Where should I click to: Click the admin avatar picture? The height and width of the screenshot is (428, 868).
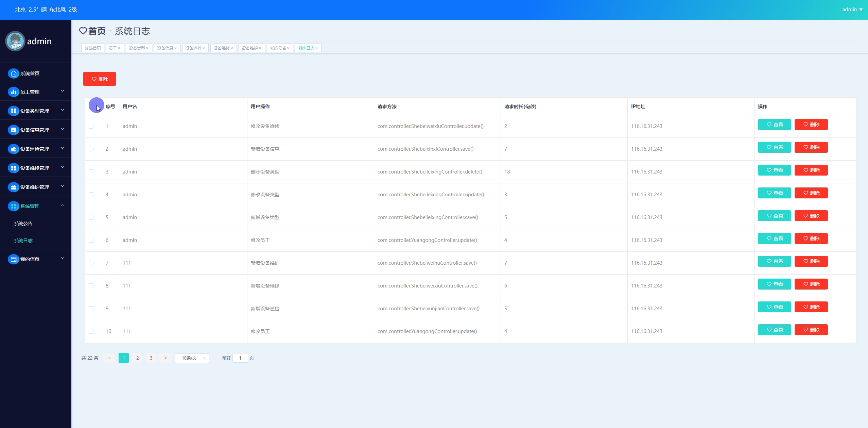coord(15,41)
